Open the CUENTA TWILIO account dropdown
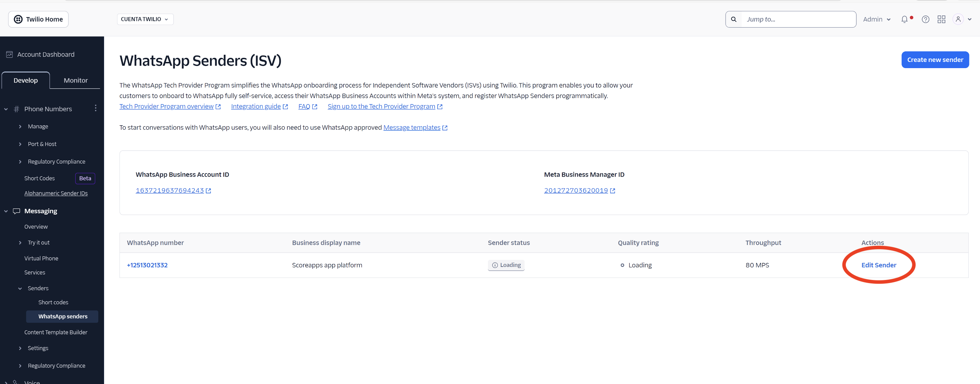The width and height of the screenshot is (980, 384). [145, 20]
